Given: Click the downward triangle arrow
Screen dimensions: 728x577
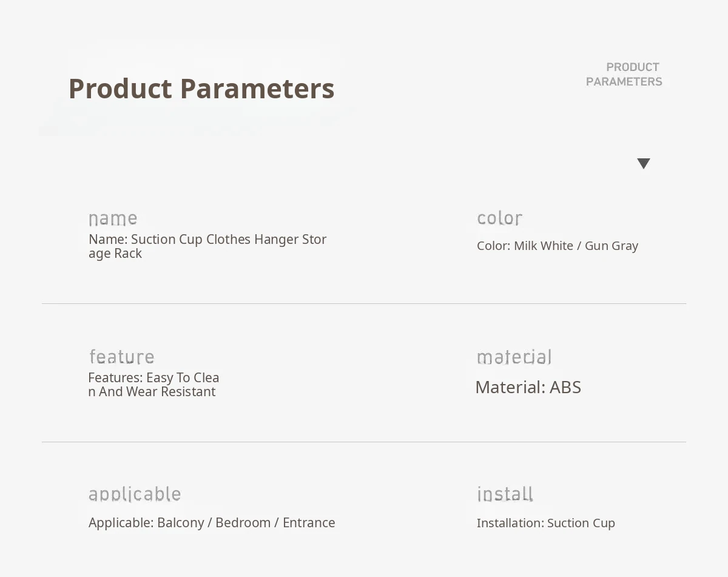Looking at the screenshot, I should [644, 163].
